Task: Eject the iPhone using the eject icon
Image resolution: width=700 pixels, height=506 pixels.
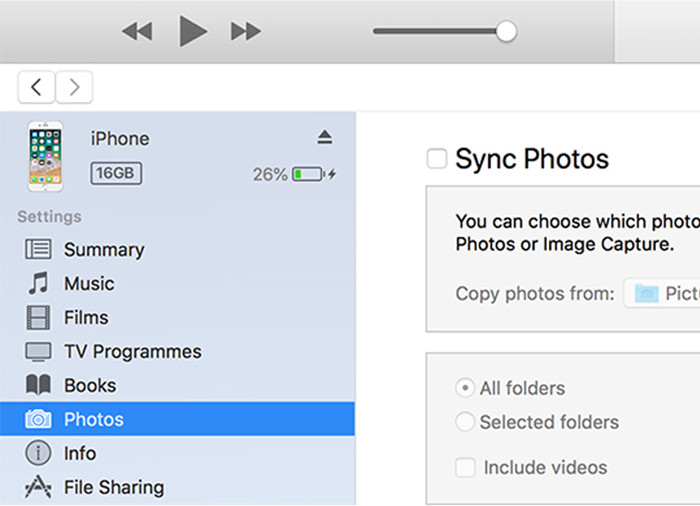Action: tap(325, 137)
